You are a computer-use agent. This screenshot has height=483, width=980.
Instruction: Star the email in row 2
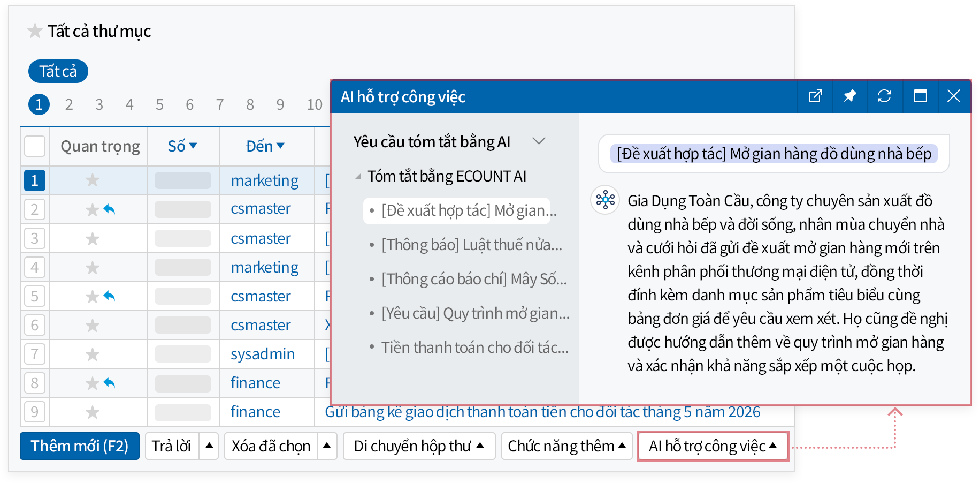93,209
